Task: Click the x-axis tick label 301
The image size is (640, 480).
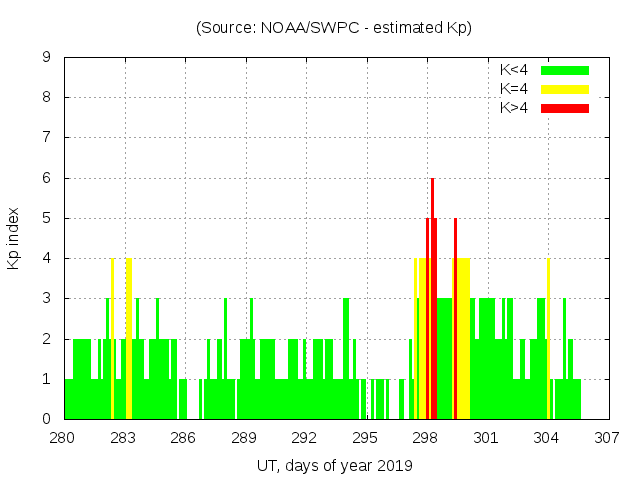Action: (x=486, y=437)
